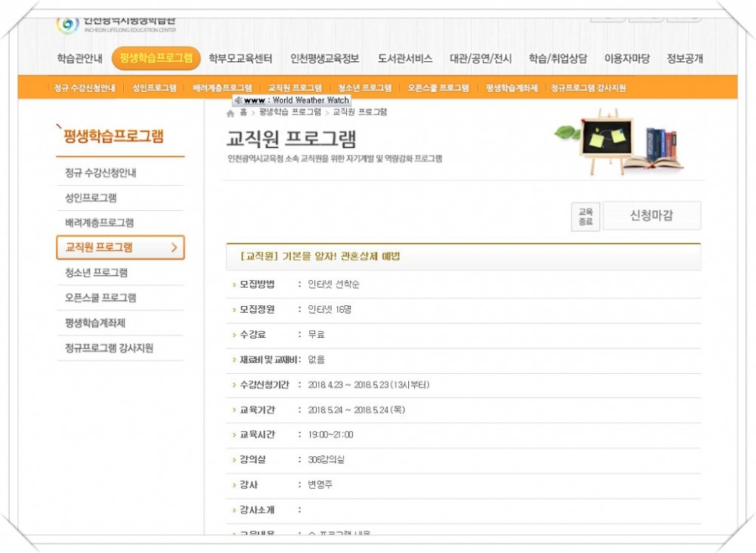This screenshot has width=756, height=553.
Task: Open 정규프로그램 강사지원 in the orange submenu bar
Action: click(588, 88)
